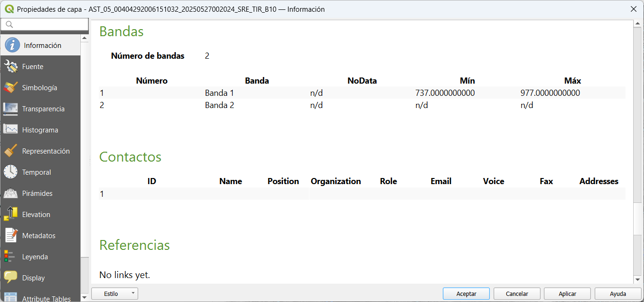
Task: Open the Estilo dropdown menu
Action: pyautogui.click(x=114, y=293)
